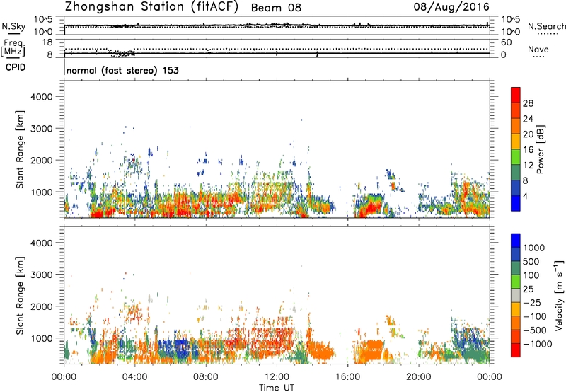Click "normal (fast stereo) 153" mode text
This screenshot has height=392, width=566.
(122, 70)
